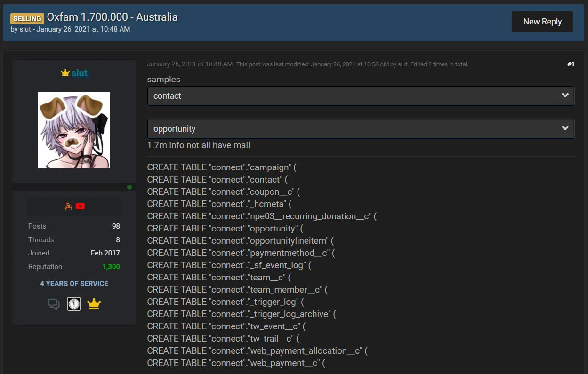Click the npe03__recurring_donation__c table line

click(262, 216)
